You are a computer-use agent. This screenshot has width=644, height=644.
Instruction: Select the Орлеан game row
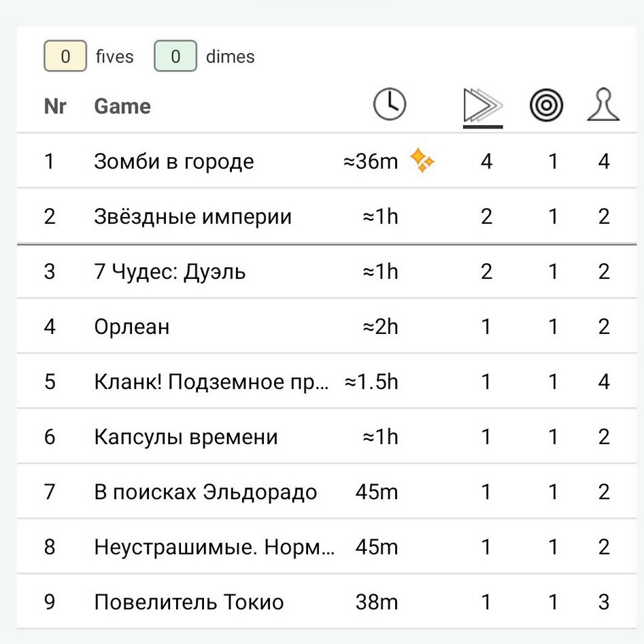coord(131,326)
